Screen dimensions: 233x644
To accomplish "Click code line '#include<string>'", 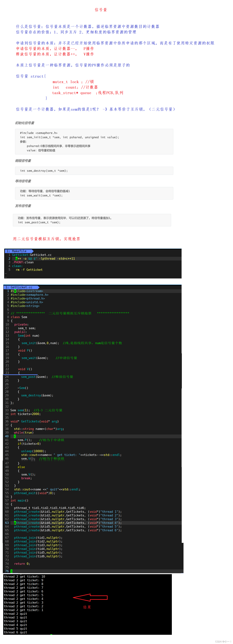I will (25, 306).
